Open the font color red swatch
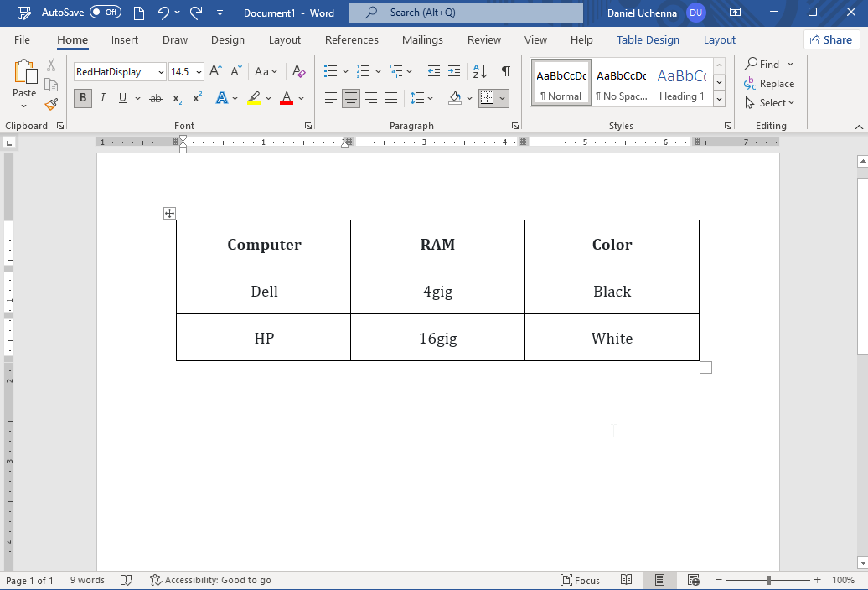 (x=286, y=98)
